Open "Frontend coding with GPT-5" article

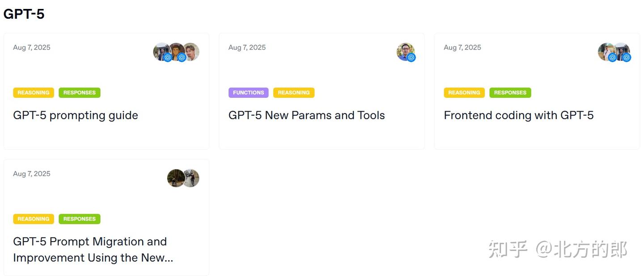tap(518, 115)
